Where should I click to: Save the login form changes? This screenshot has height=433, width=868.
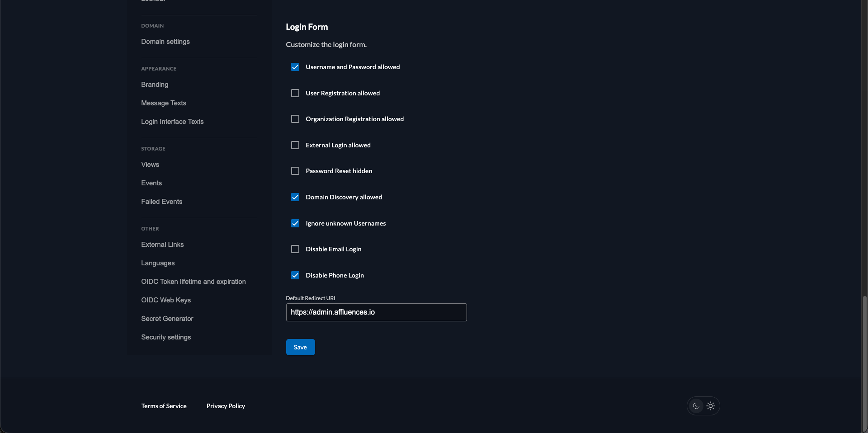300,347
